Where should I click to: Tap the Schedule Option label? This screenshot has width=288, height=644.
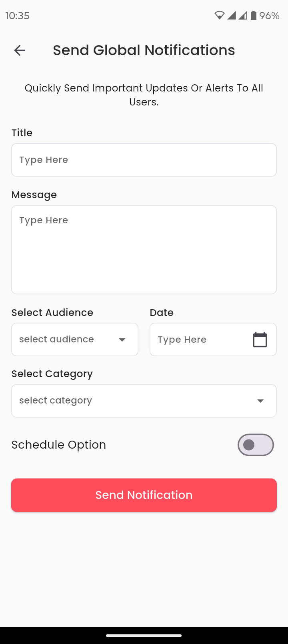click(x=59, y=445)
